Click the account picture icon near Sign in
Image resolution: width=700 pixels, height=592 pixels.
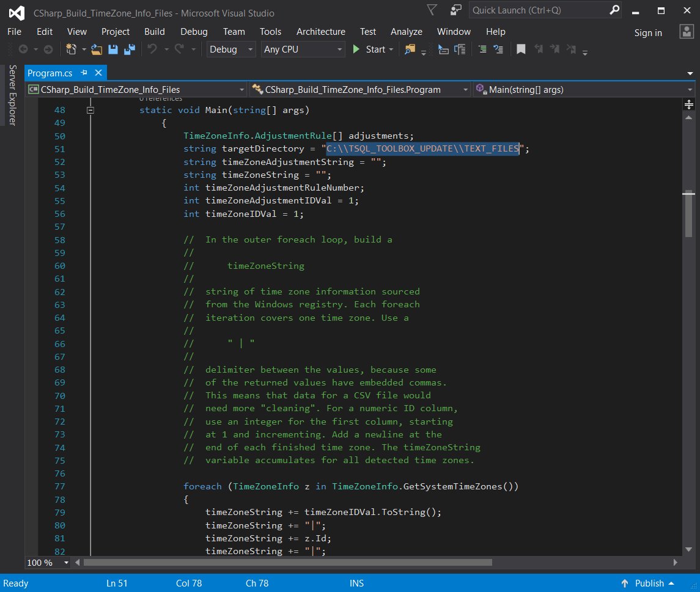coord(686,32)
